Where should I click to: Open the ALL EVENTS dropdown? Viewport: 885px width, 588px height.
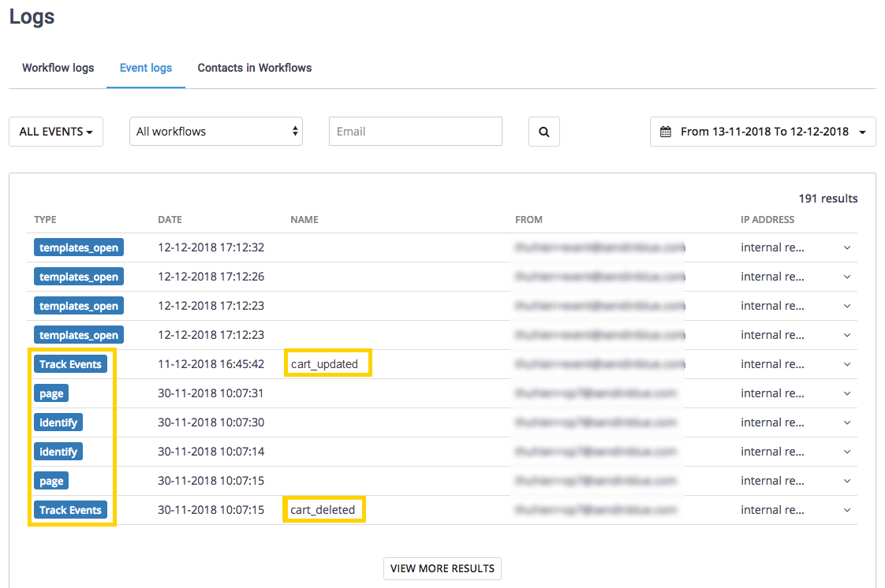(x=56, y=132)
